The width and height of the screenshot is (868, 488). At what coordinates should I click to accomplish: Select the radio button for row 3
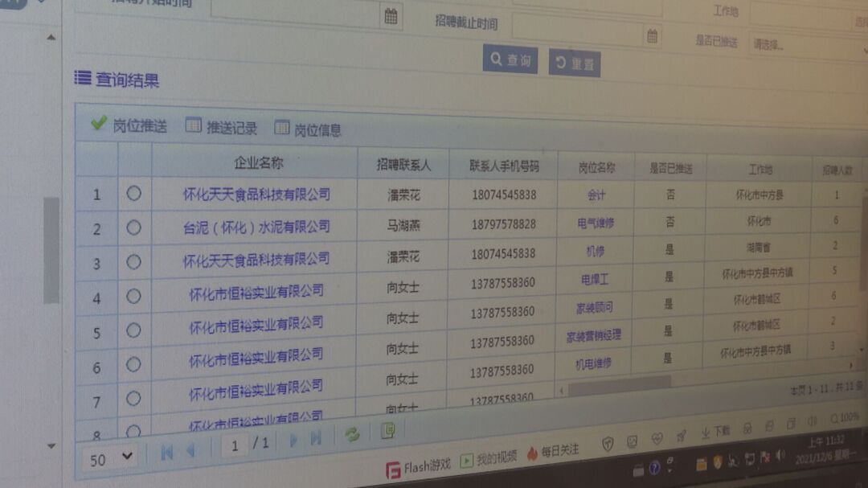tap(133, 262)
